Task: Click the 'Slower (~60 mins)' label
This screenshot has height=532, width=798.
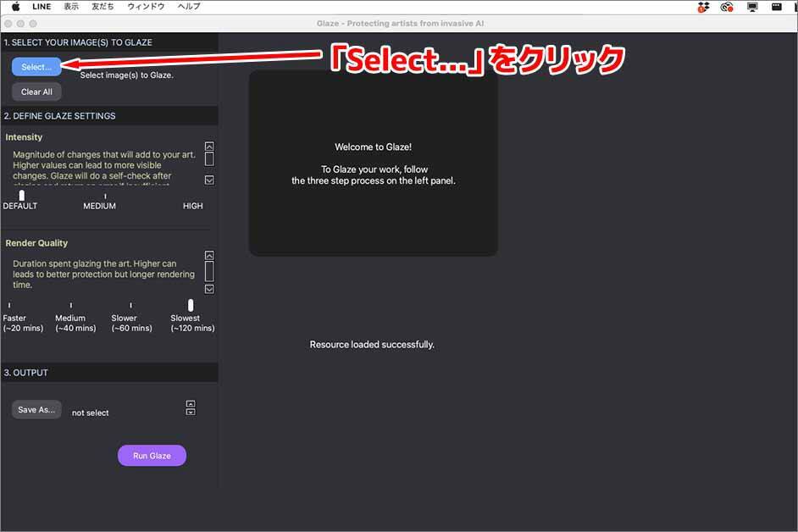Action: (x=132, y=323)
